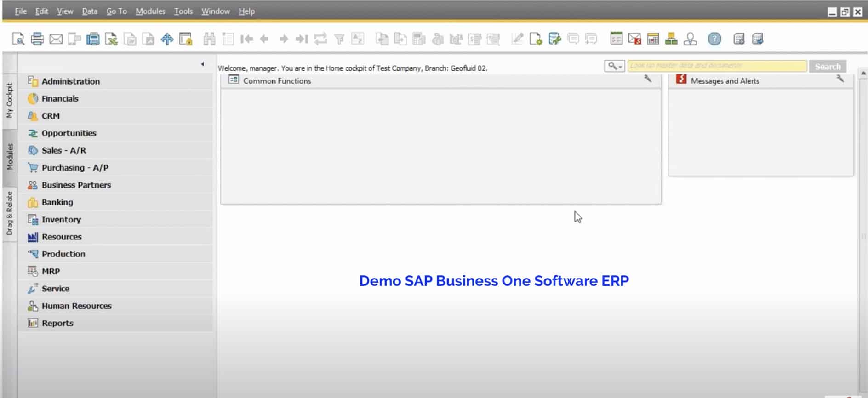
Task: Collapse the main menu with arrow
Action: 203,64
